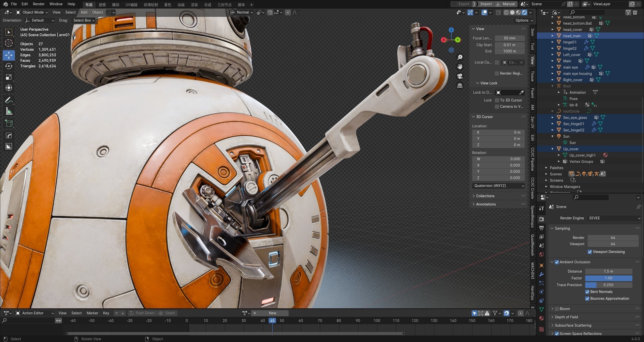
Task: Adjust the Trace Precision slider
Action: pos(609,285)
